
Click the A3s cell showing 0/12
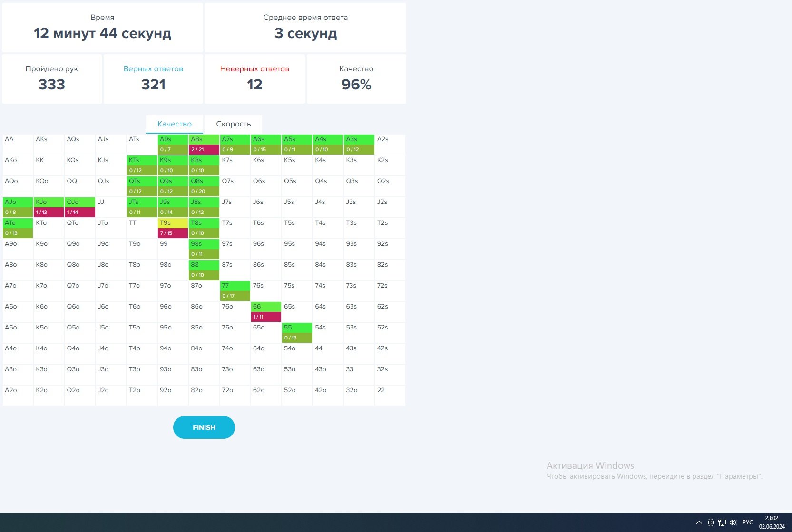[x=359, y=145]
